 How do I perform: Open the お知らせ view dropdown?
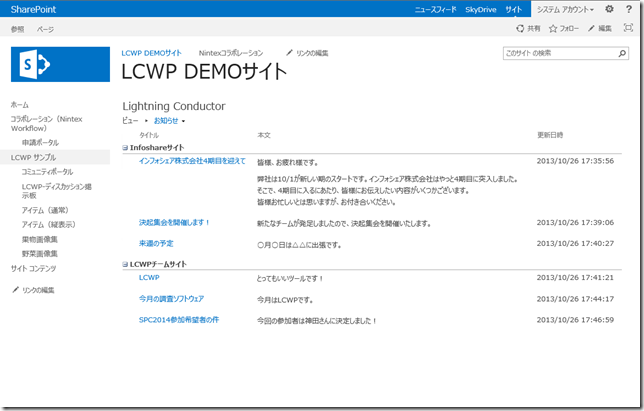point(169,120)
